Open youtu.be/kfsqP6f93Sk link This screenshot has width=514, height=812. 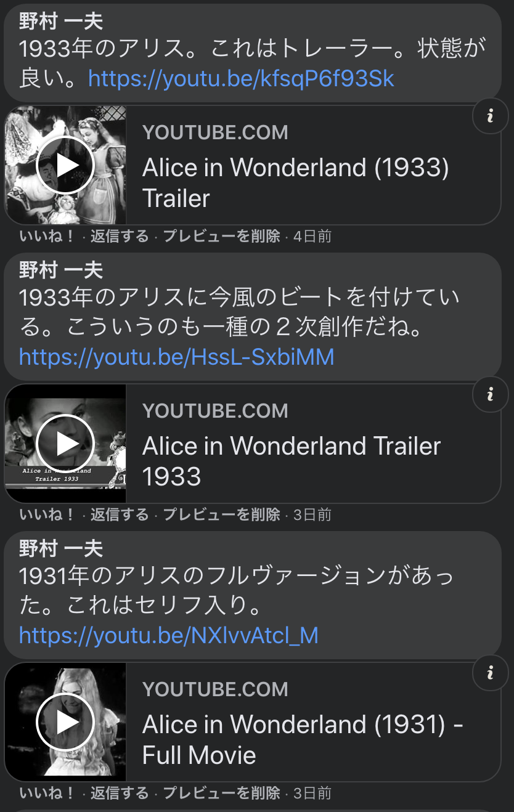tap(242, 79)
